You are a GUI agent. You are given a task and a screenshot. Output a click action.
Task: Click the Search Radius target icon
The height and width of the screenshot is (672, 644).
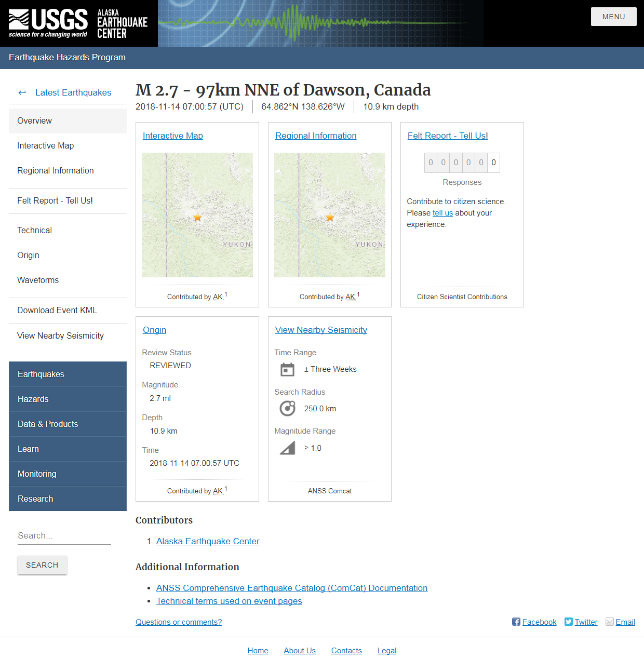point(287,408)
